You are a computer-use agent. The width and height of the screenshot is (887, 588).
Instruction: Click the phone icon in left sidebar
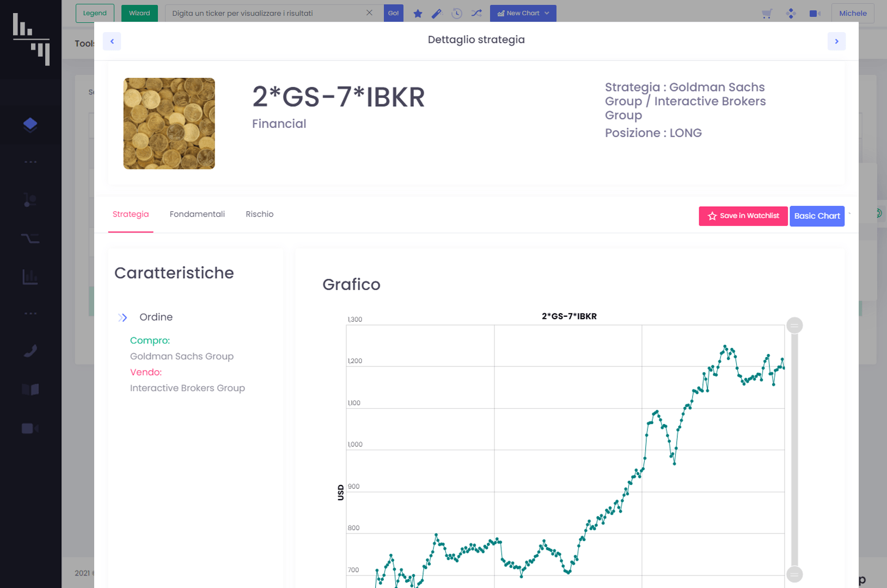30,351
